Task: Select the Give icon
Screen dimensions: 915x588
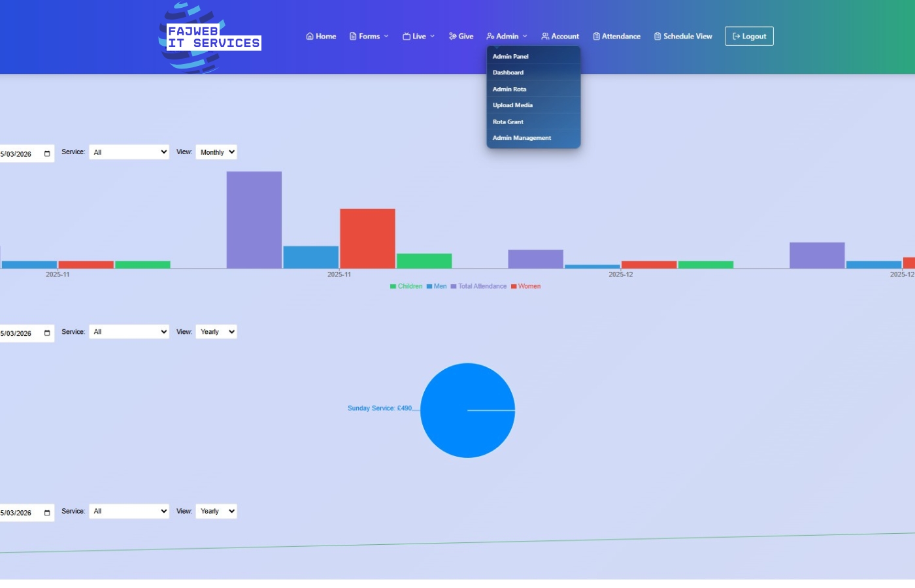Action: (451, 36)
